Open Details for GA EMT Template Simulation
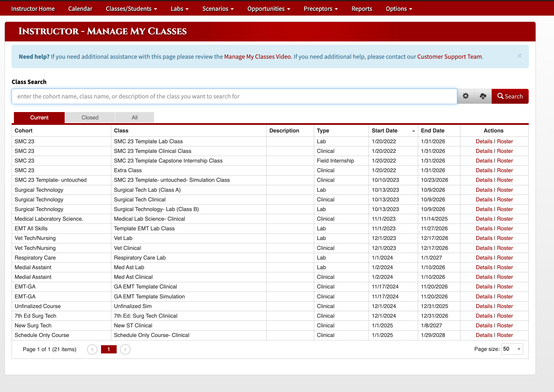The width and height of the screenshot is (554, 392). tap(484, 296)
